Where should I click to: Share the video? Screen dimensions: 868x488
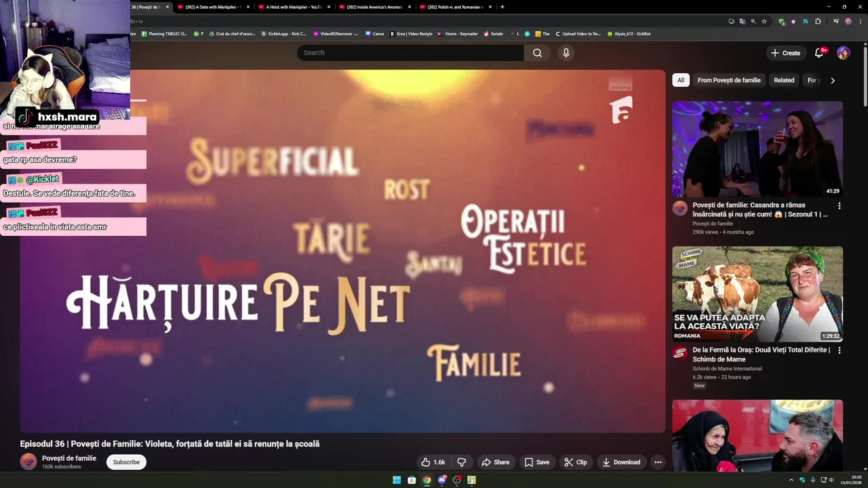pyautogui.click(x=495, y=462)
